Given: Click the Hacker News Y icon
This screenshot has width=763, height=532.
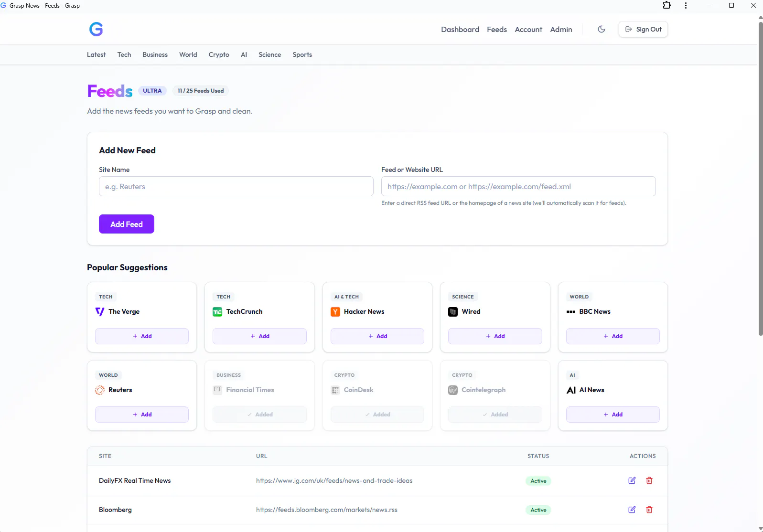Looking at the screenshot, I should pyautogui.click(x=335, y=312).
